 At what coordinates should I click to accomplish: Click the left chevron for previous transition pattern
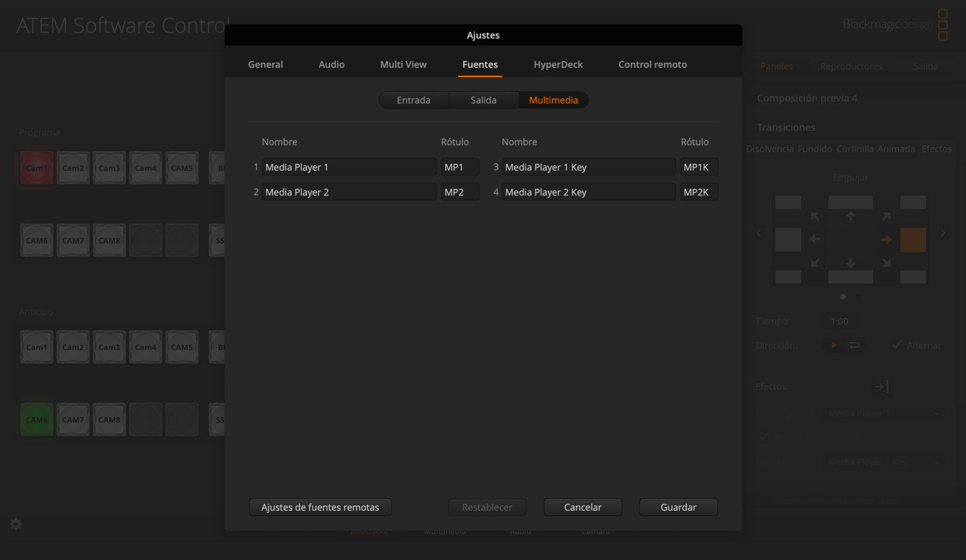click(758, 233)
